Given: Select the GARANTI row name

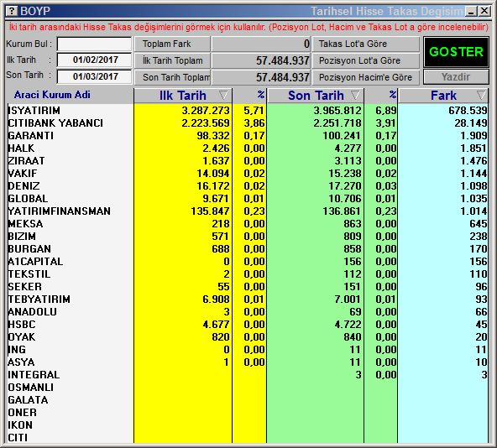Looking at the screenshot, I should [31, 136].
